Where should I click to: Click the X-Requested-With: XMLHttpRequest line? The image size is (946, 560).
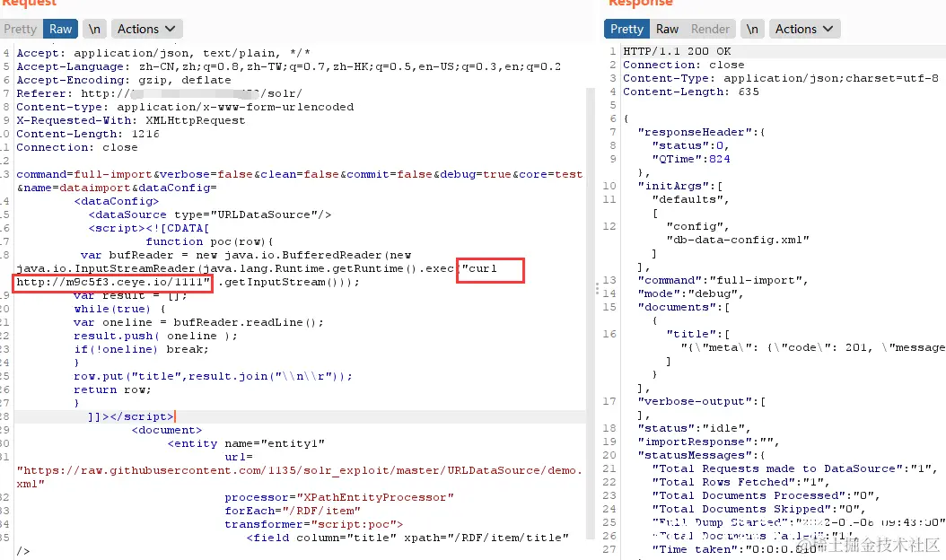131,120
